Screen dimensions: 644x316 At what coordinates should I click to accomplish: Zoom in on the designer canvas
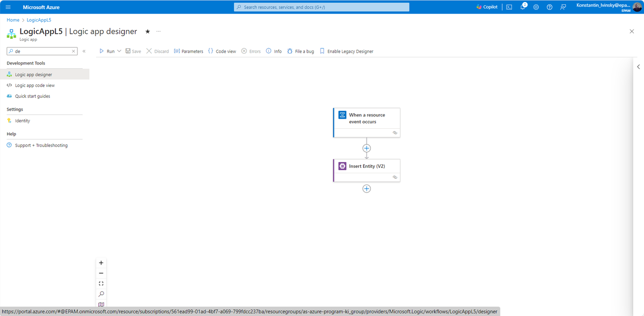(101, 263)
